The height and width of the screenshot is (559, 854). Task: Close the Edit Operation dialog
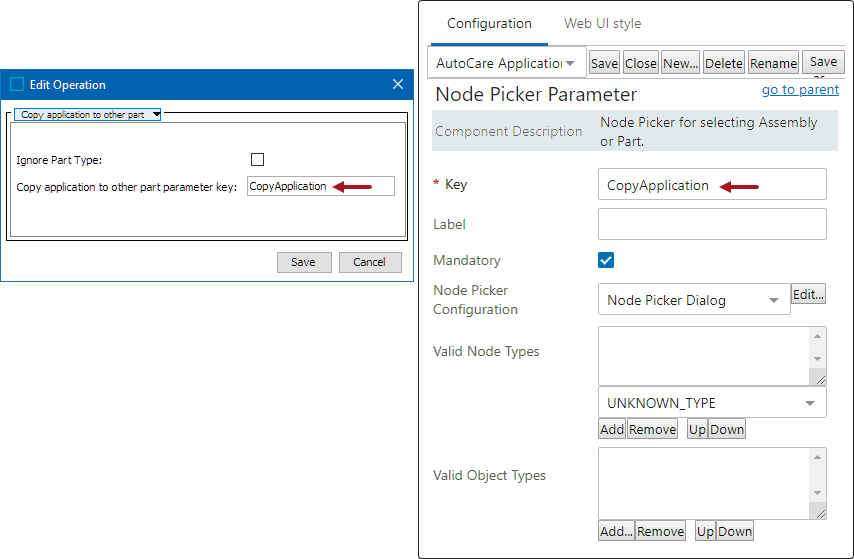398,84
